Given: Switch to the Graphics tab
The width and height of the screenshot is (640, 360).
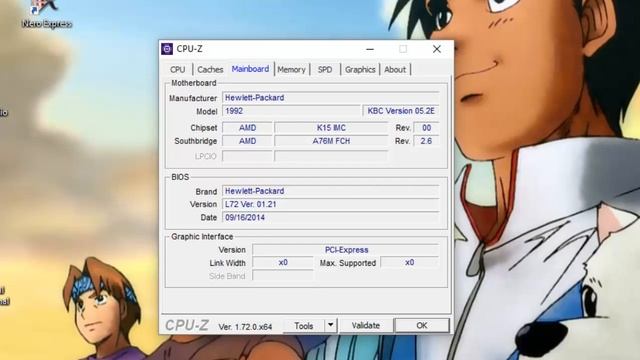Looking at the screenshot, I should tap(360, 69).
